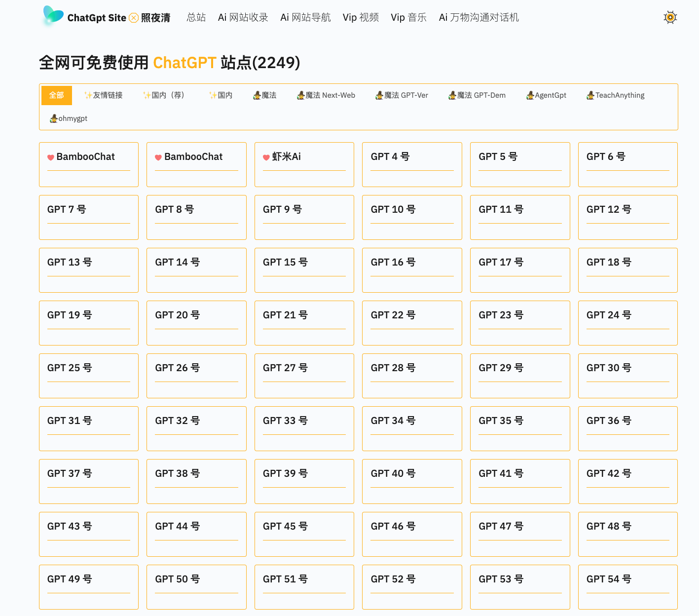The width and height of the screenshot is (699, 616).
Task: Open the GPT 24 号 card
Action: click(x=628, y=323)
